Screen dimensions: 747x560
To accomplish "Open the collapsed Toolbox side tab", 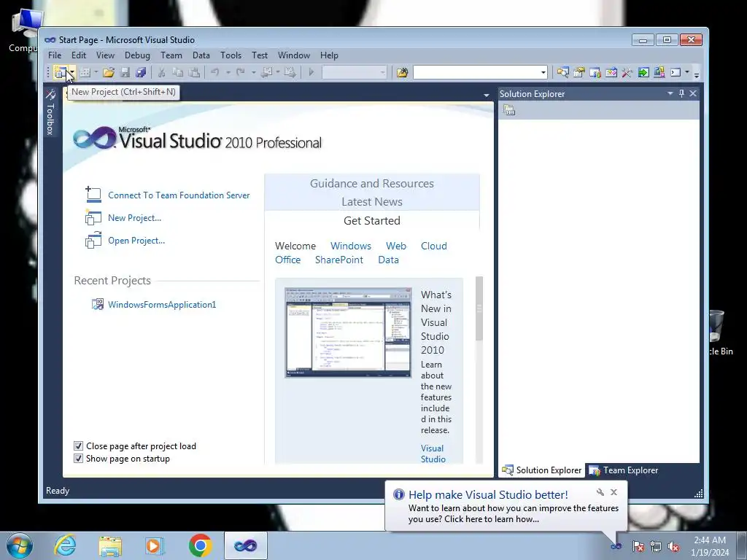I will [x=50, y=112].
